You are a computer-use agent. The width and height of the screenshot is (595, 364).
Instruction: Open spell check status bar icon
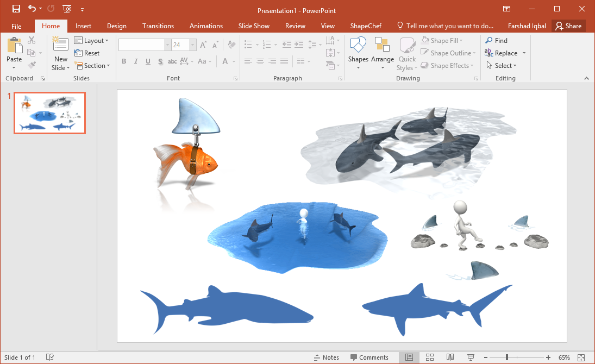pos(49,357)
